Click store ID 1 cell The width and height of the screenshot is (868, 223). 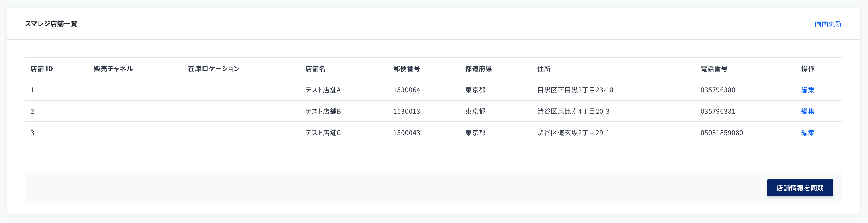coord(32,90)
